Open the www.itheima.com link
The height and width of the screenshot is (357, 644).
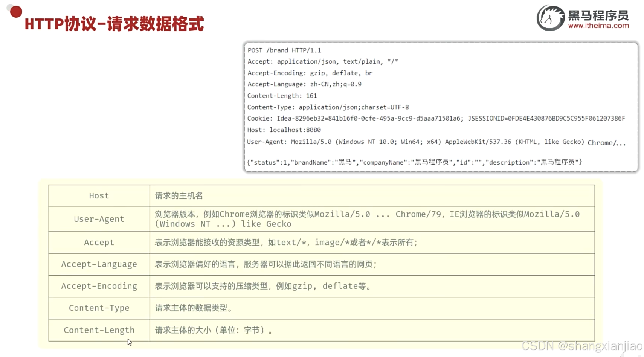tap(598, 26)
